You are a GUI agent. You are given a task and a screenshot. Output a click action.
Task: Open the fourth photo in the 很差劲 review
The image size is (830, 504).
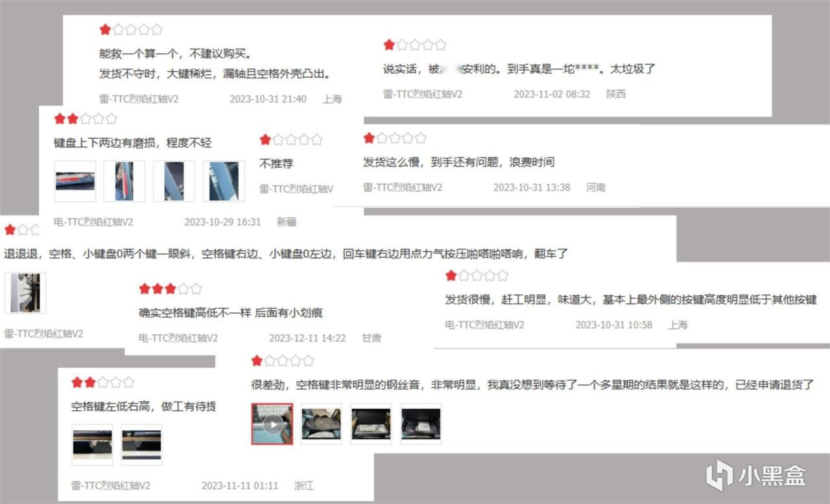pos(421,424)
